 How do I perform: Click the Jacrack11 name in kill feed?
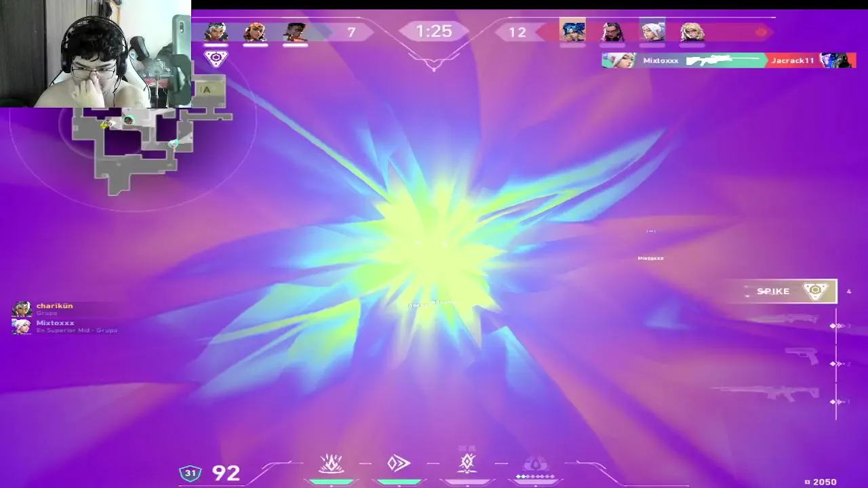pos(793,60)
